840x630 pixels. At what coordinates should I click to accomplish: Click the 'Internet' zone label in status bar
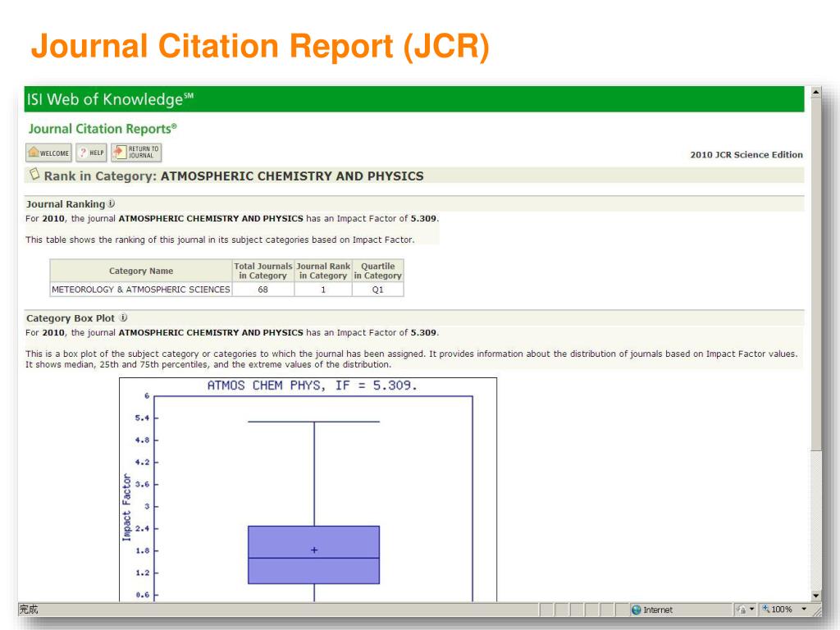click(x=658, y=609)
